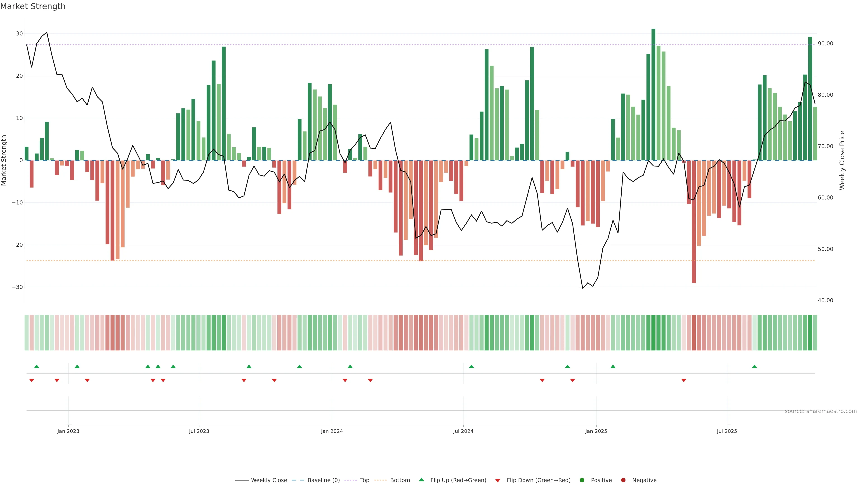Click the Jan 2024 axis label

[332, 431]
